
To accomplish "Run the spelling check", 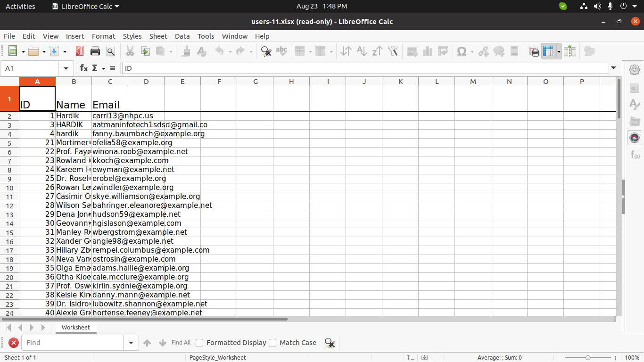I will (281, 51).
